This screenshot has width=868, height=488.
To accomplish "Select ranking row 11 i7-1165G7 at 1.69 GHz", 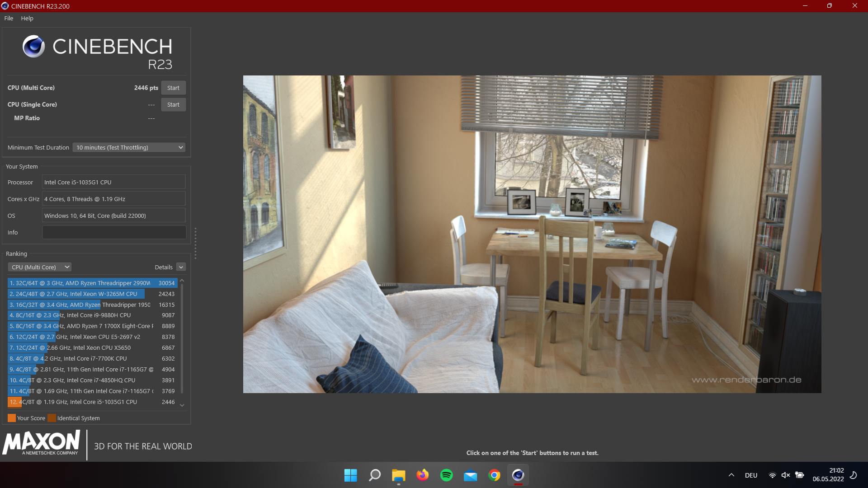I will [x=92, y=391].
